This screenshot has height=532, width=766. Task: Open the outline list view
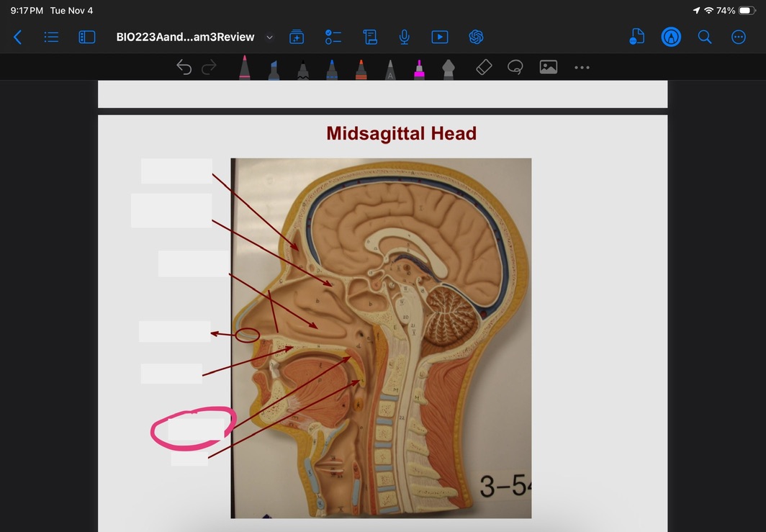pos(51,37)
